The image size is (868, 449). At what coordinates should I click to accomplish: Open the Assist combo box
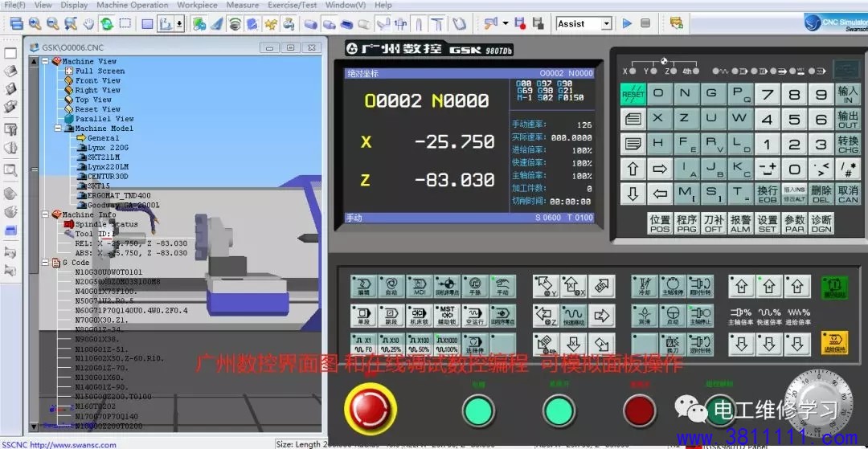point(584,23)
